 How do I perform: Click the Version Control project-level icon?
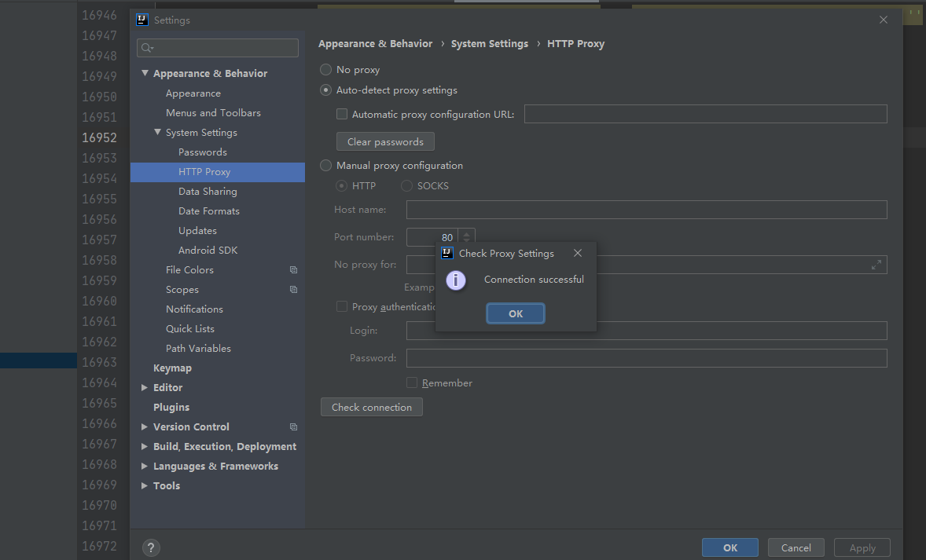(x=293, y=427)
